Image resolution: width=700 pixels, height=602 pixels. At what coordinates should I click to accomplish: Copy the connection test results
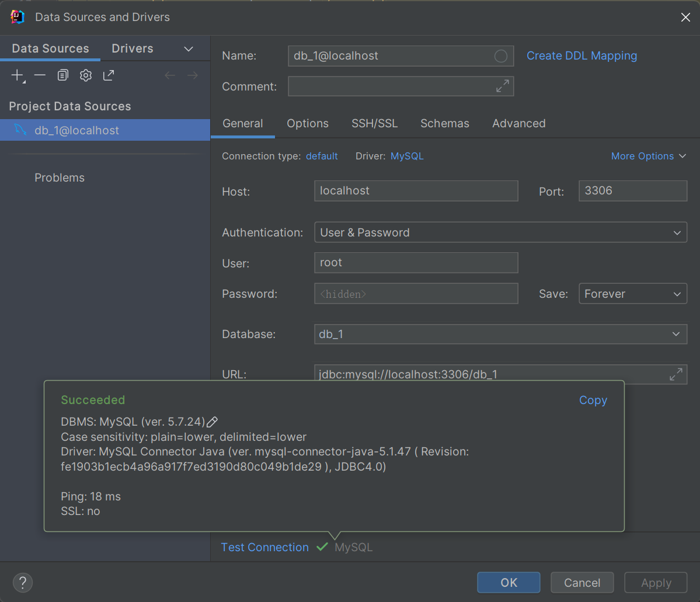(593, 400)
